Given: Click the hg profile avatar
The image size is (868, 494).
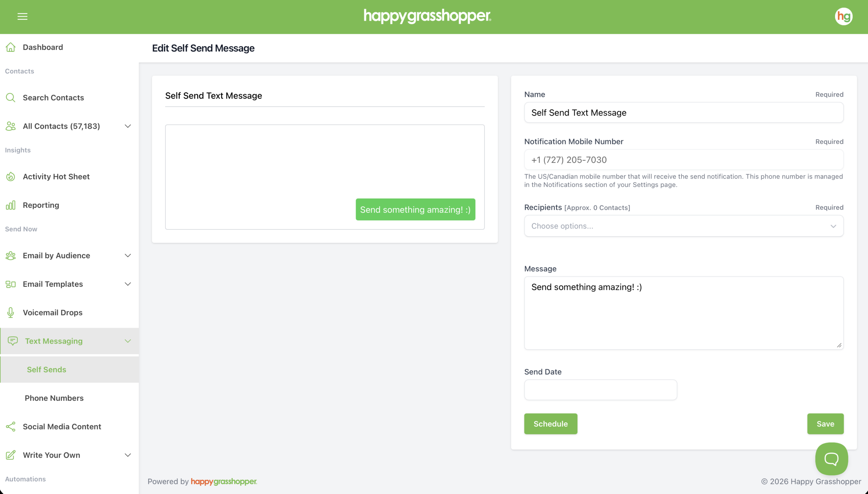Looking at the screenshot, I should (843, 16).
